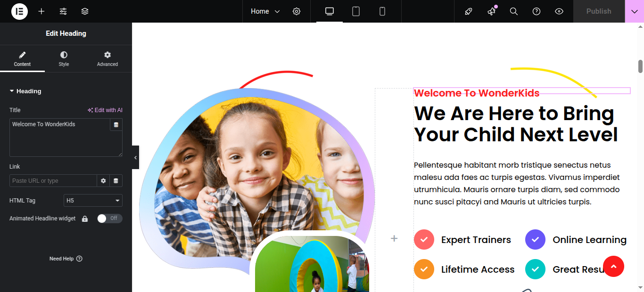Open the Elementor logo menu
The width and height of the screenshot is (644, 292).
(19, 11)
